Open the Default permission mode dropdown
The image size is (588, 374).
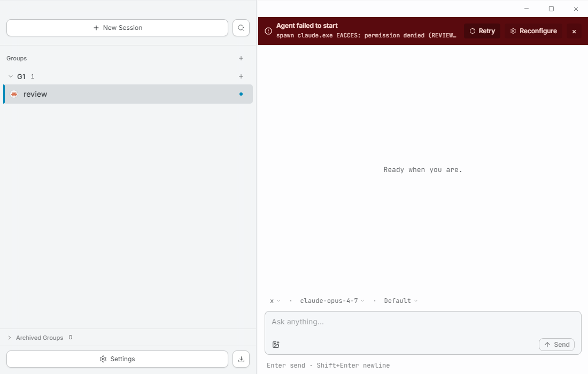[x=400, y=300]
